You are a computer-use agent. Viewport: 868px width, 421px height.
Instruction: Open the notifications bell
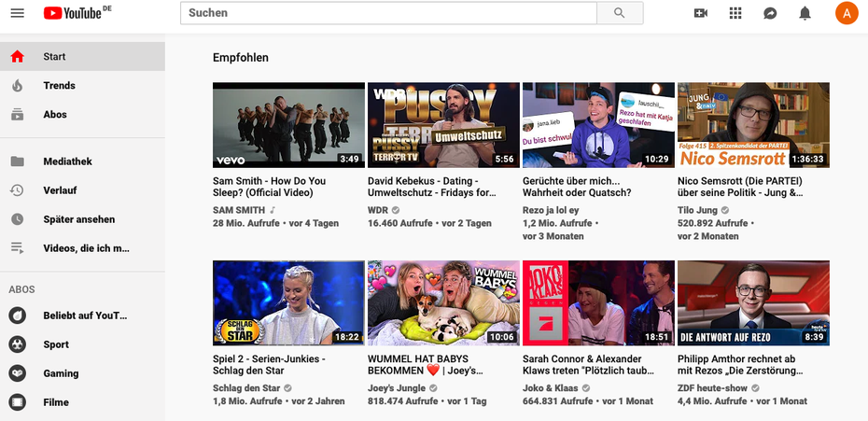pos(805,13)
